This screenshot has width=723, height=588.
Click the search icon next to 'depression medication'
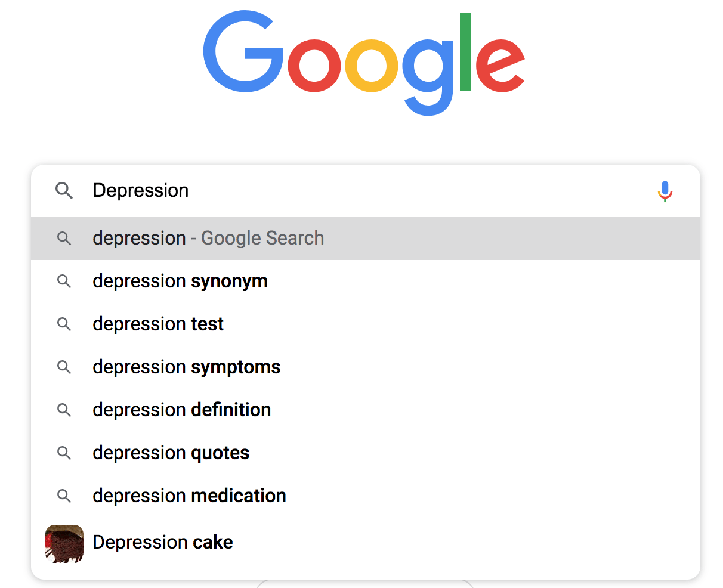click(64, 496)
